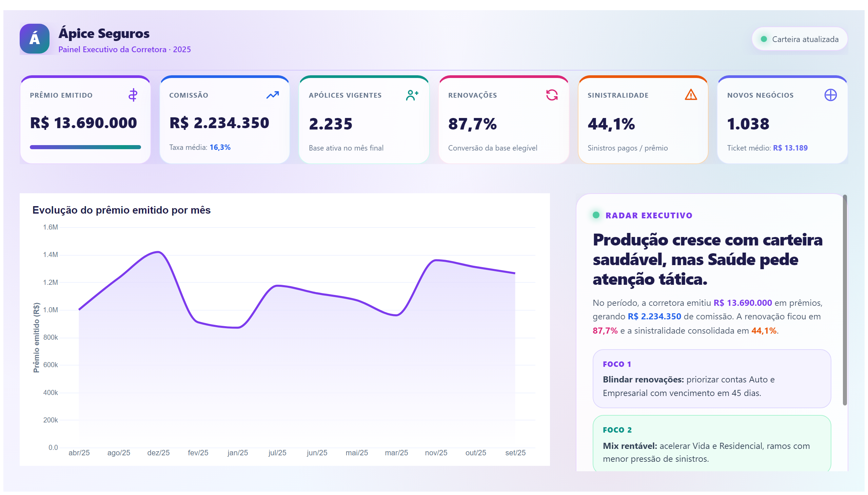Click the nov/25 label on chart axis
868x495 pixels.
pyautogui.click(x=436, y=453)
